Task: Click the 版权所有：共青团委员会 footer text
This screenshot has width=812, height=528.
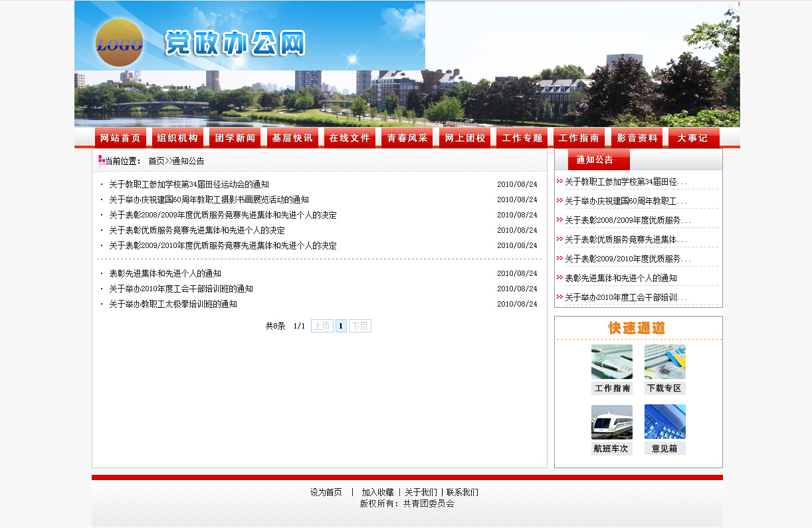Action: point(407,503)
